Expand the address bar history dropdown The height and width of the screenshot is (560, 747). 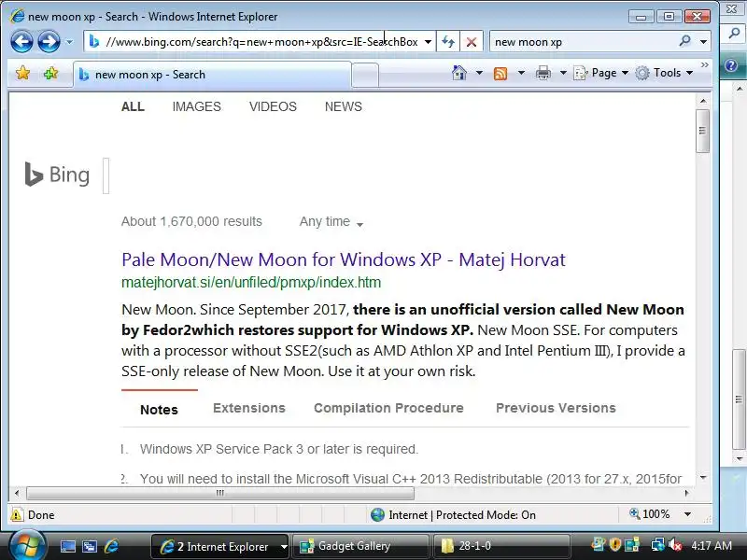[428, 42]
